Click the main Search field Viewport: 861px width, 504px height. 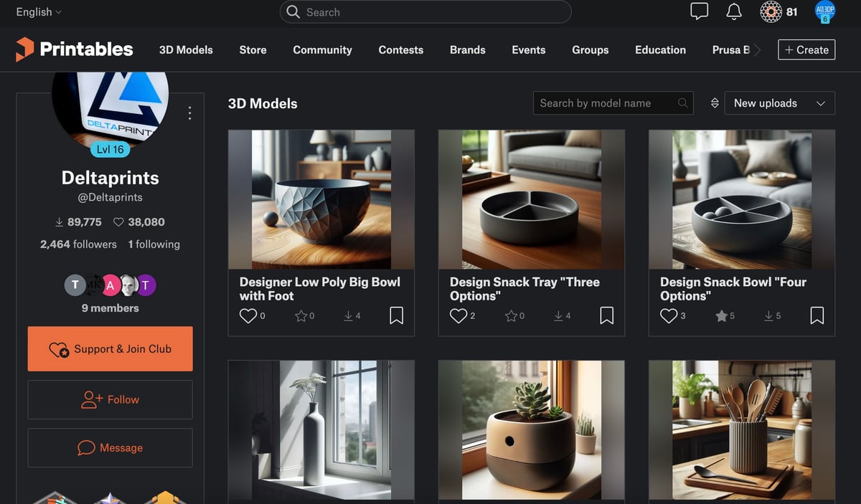pos(425,12)
